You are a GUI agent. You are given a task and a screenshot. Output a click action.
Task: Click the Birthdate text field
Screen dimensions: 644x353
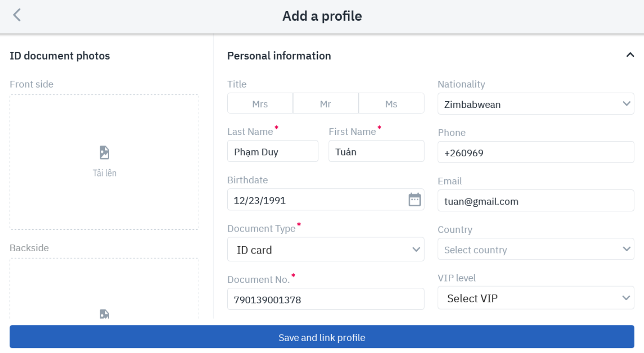coord(316,200)
